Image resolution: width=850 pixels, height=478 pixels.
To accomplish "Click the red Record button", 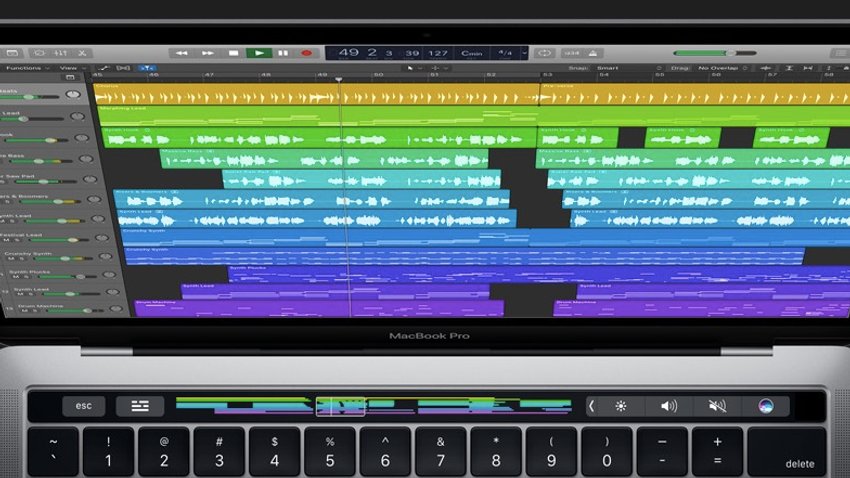I will (306, 53).
